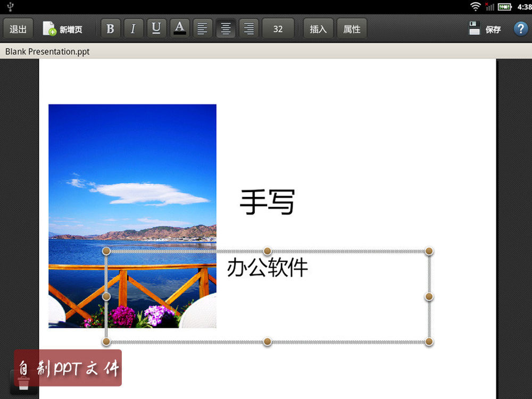Align text to the left

(x=203, y=29)
